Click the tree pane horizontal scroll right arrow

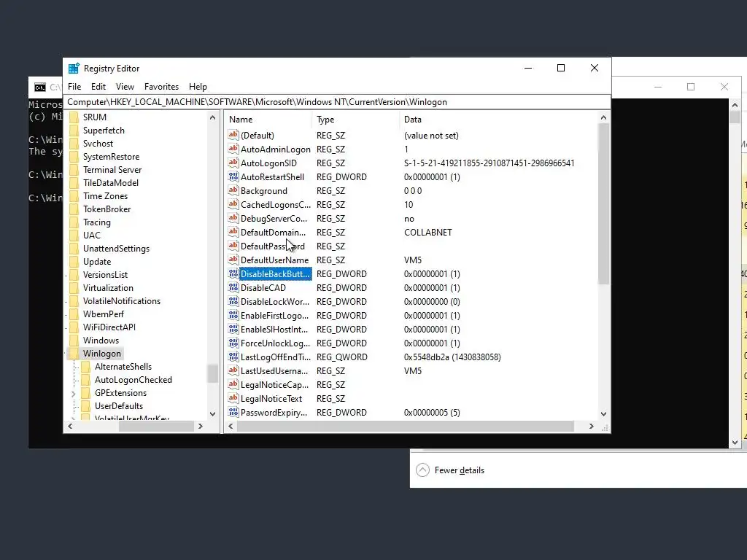(x=201, y=426)
